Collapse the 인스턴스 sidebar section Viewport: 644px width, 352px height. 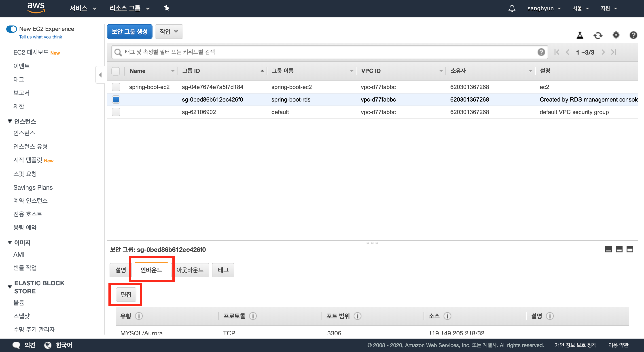(10, 121)
